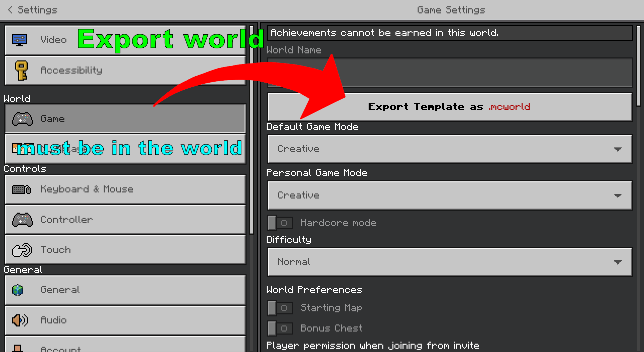644x352 pixels.
Task: Click the Video monitor icon
Action: pos(19,40)
